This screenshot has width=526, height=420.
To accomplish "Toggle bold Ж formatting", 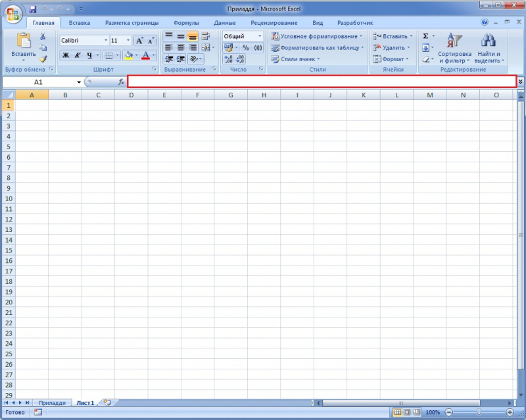I will [x=66, y=55].
